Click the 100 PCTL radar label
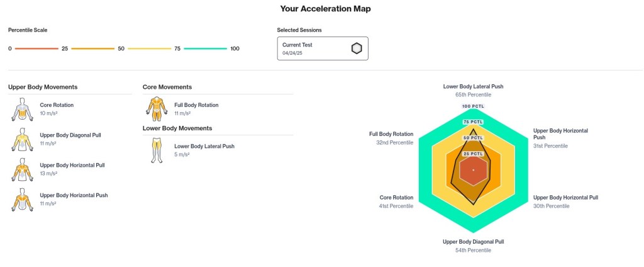The height and width of the screenshot is (267, 644). pos(473,106)
